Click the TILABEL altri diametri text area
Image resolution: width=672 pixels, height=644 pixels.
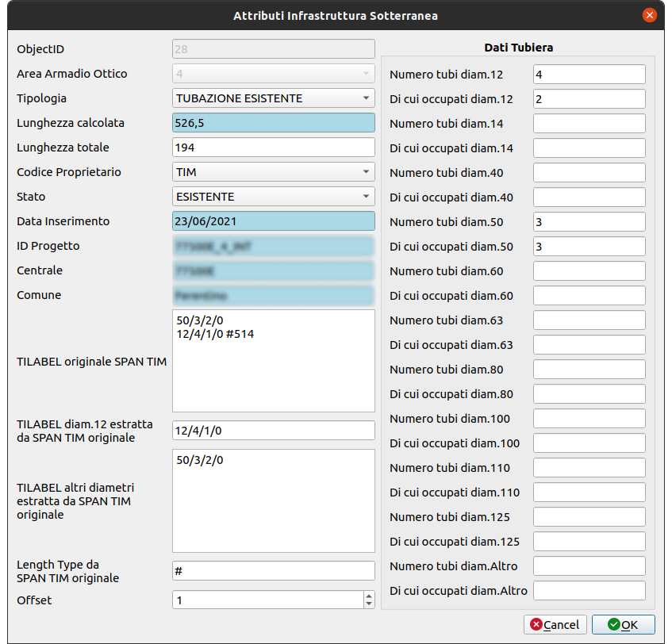pyautogui.click(x=273, y=500)
